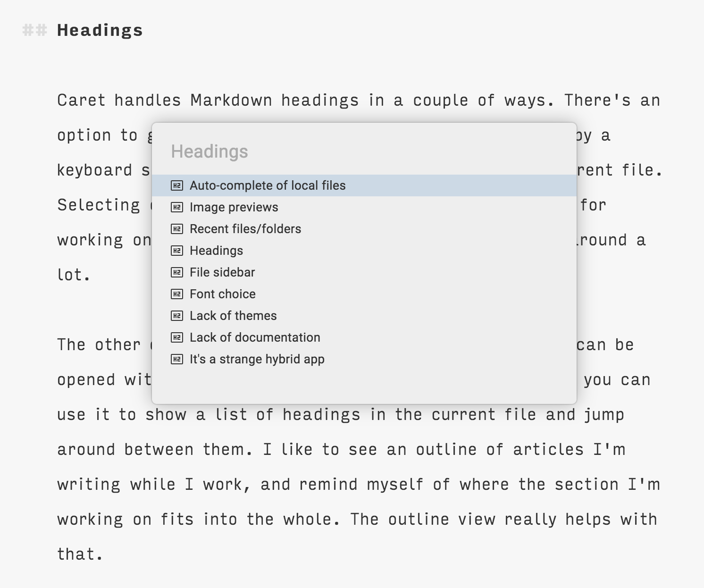Click the H2 badge beside Font choice
This screenshot has height=588, width=704.
tap(176, 294)
